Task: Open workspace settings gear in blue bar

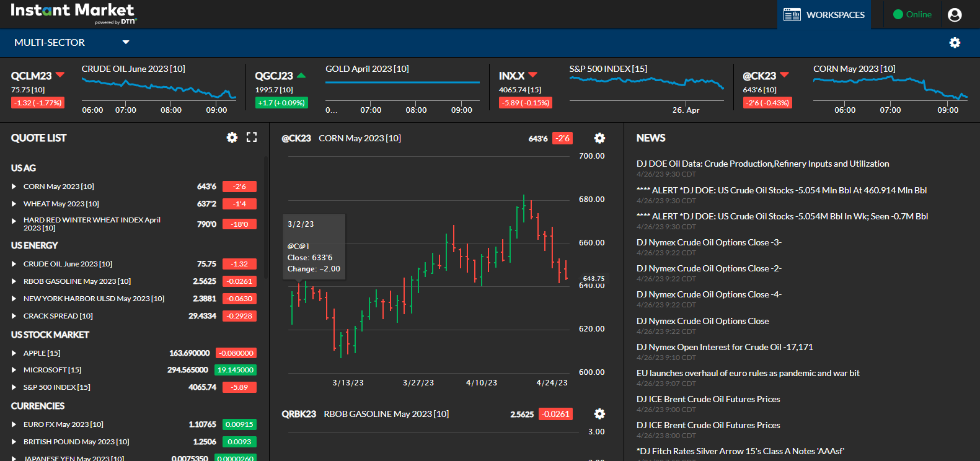Action: (x=955, y=42)
